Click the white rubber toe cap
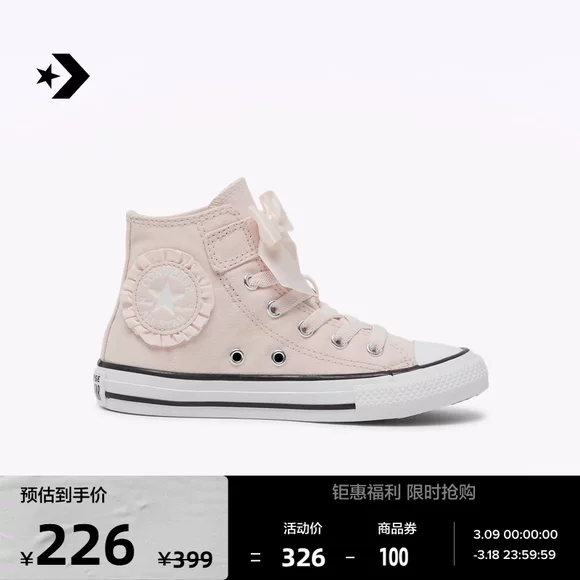 click(439, 354)
